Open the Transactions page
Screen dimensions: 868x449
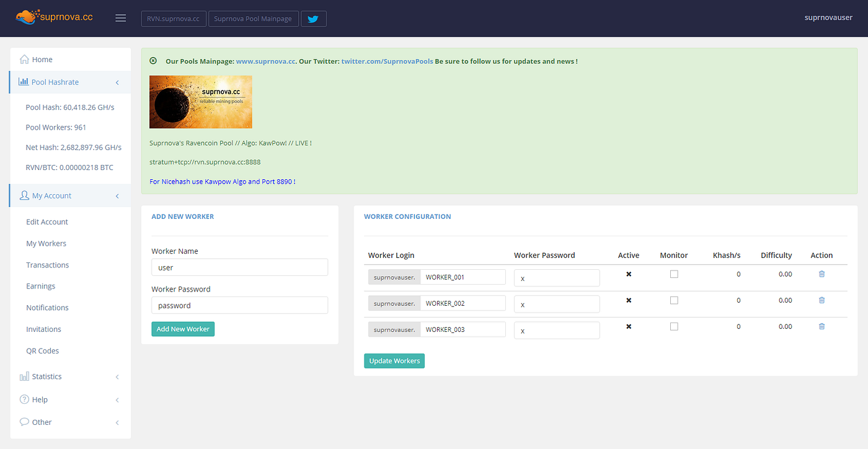[48, 265]
